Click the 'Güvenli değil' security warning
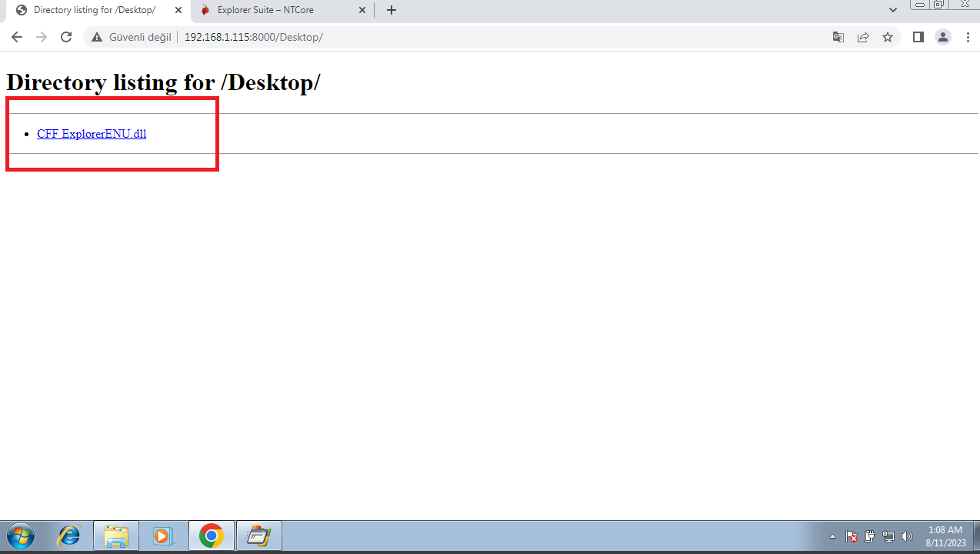Image resolution: width=980 pixels, height=554 pixels. (x=131, y=37)
